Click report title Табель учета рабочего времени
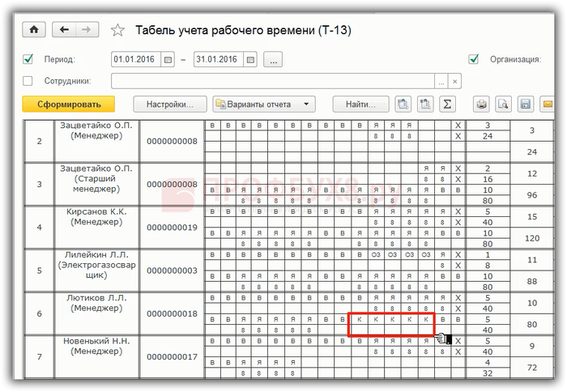The width and height of the screenshot is (567, 392). (243, 30)
